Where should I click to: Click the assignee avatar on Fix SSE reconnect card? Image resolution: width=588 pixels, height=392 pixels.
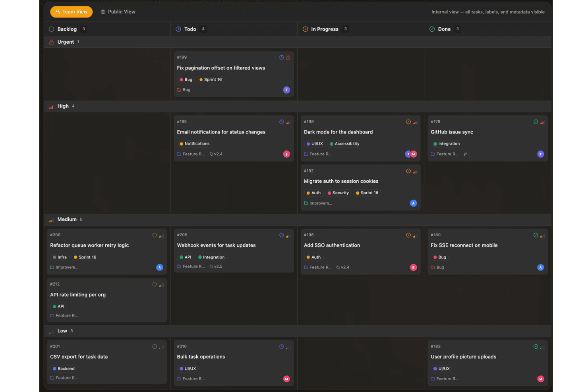[x=540, y=267]
